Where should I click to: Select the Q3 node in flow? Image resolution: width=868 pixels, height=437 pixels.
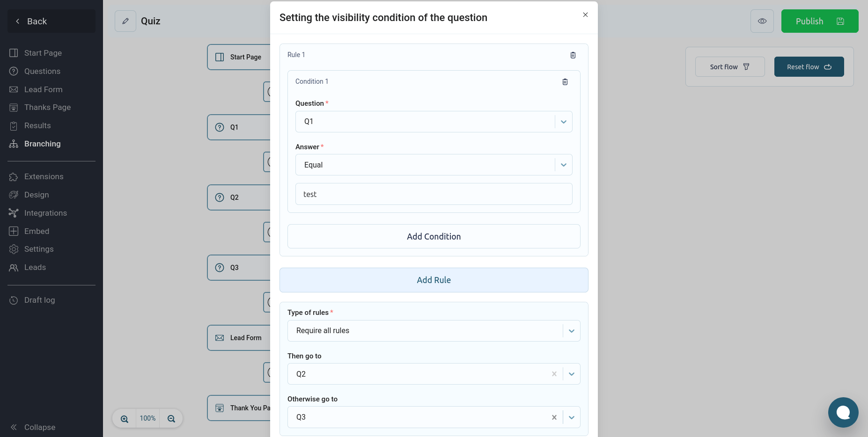(239, 268)
